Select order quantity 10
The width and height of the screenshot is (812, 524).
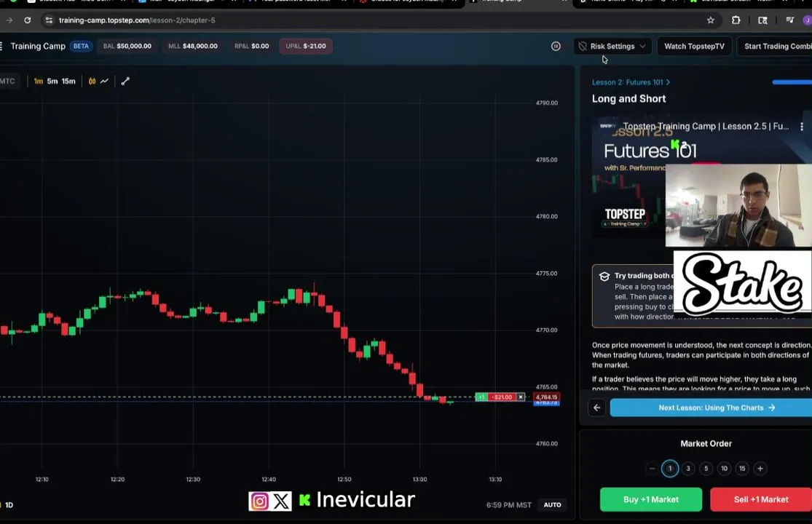[724, 469]
